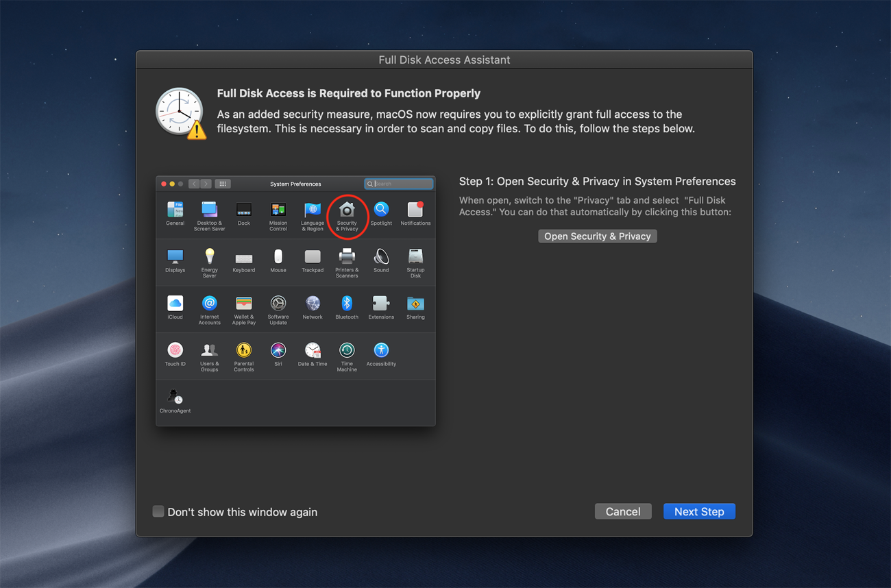The image size is (891, 588).
Task: Open the Wallet & Apple Pay icon
Action: pos(244,303)
